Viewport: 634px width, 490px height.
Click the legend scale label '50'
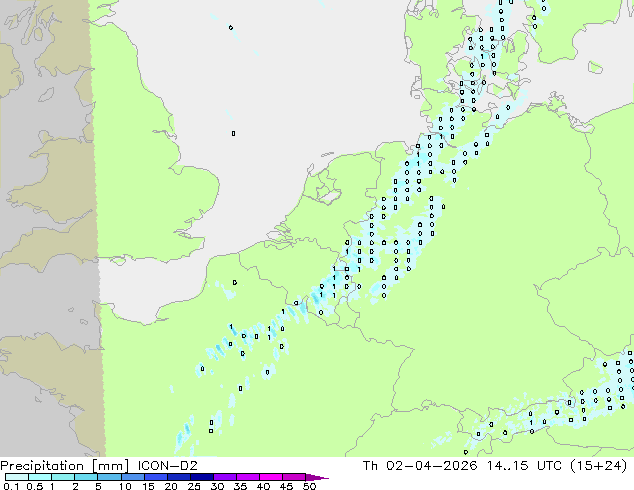(x=309, y=486)
